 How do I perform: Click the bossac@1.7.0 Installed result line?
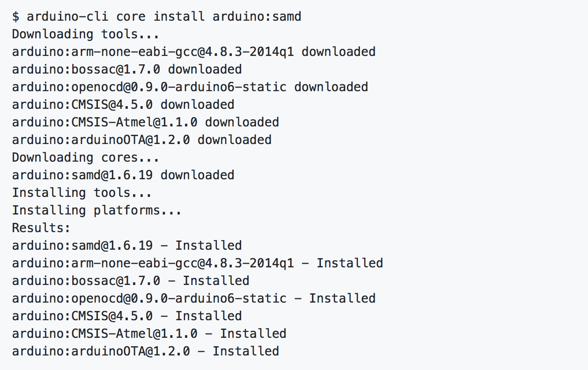(130, 281)
